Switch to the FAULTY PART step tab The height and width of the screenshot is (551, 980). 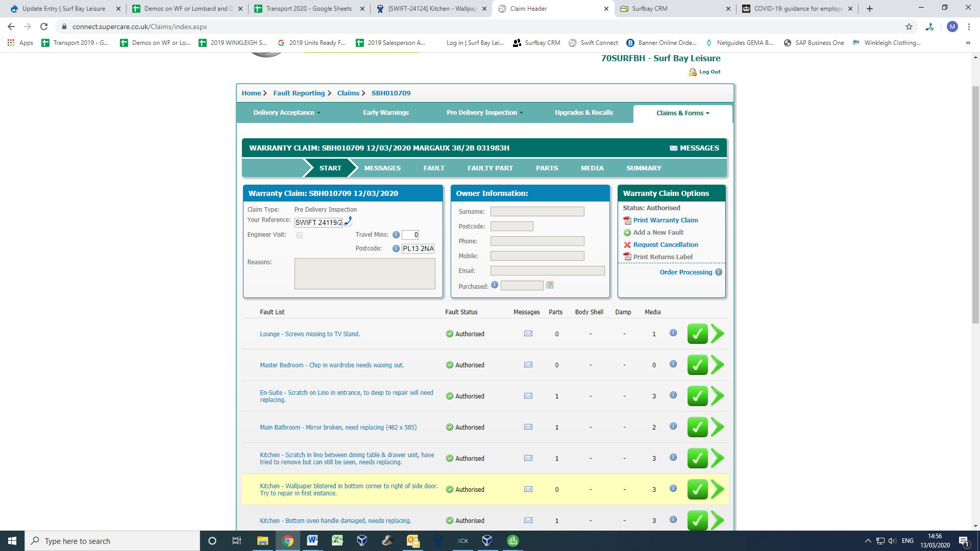(490, 168)
